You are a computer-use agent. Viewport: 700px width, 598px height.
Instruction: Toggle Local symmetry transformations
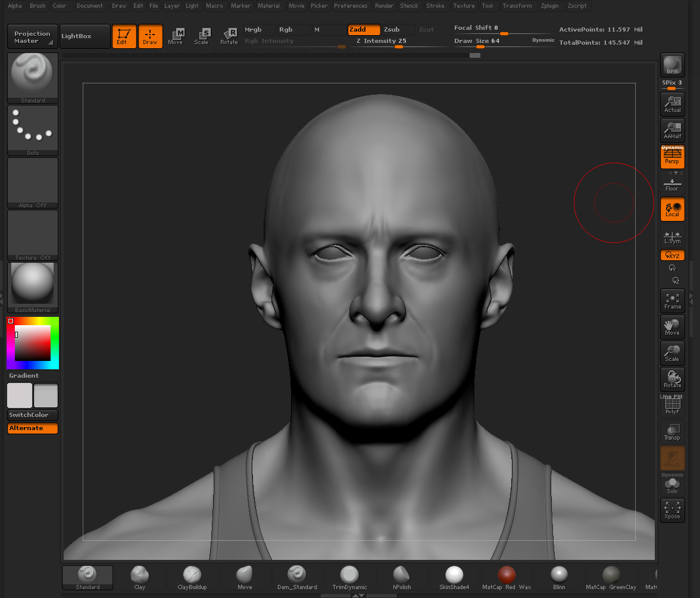(673, 209)
